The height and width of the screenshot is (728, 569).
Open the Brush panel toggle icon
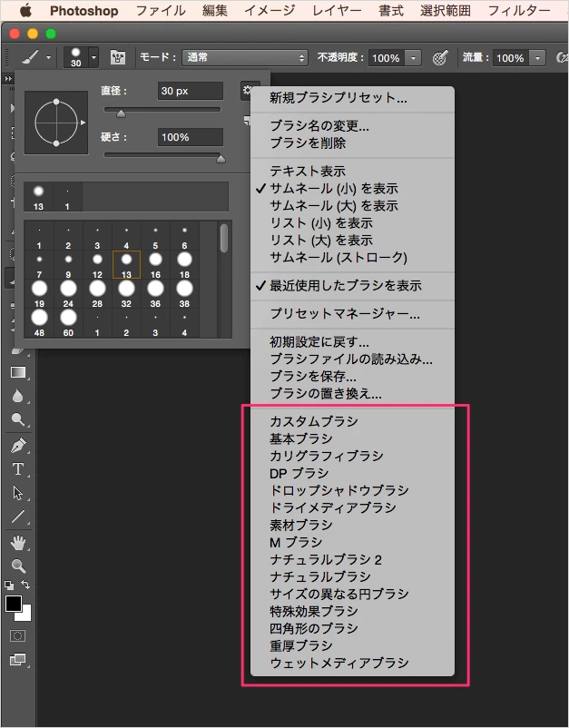[x=118, y=57]
